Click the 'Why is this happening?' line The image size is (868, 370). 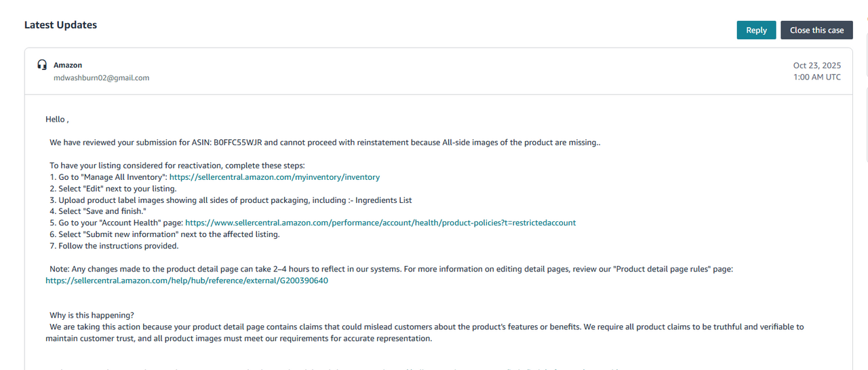(x=92, y=315)
